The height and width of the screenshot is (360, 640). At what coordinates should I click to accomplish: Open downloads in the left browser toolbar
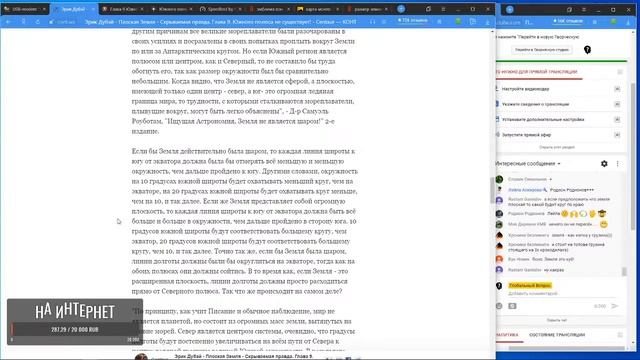tap(487, 22)
